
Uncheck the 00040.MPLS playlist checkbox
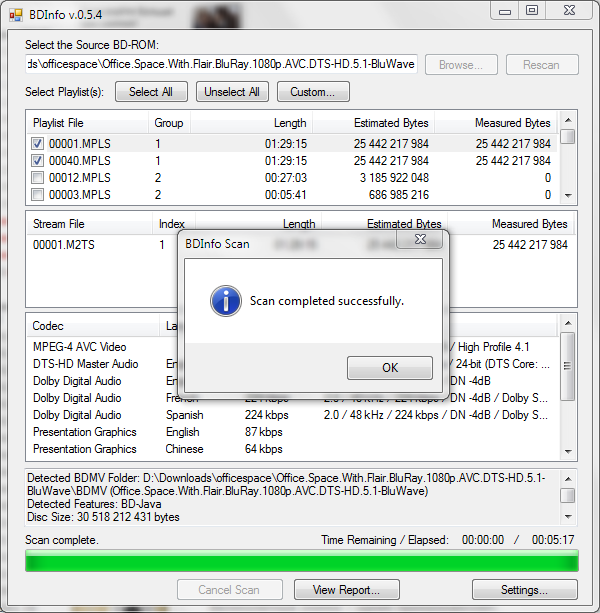point(38,161)
